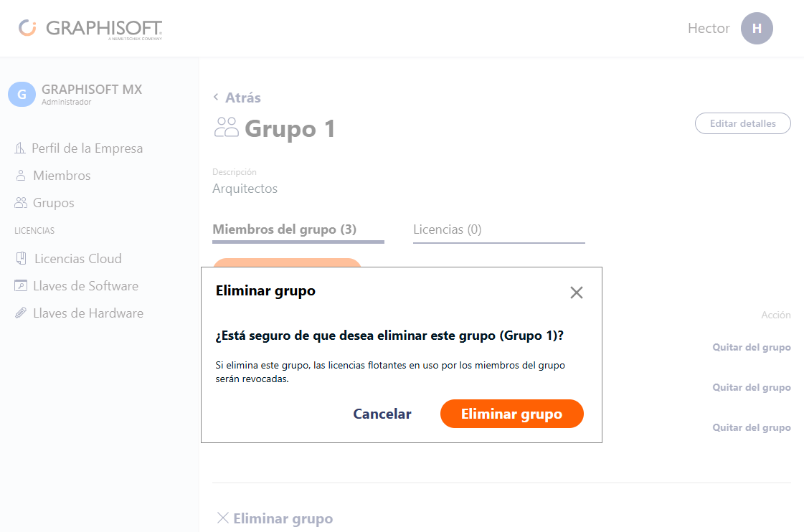Click the Licencias Cloud icon
Image resolution: width=804 pixels, height=532 pixels.
pos(21,258)
